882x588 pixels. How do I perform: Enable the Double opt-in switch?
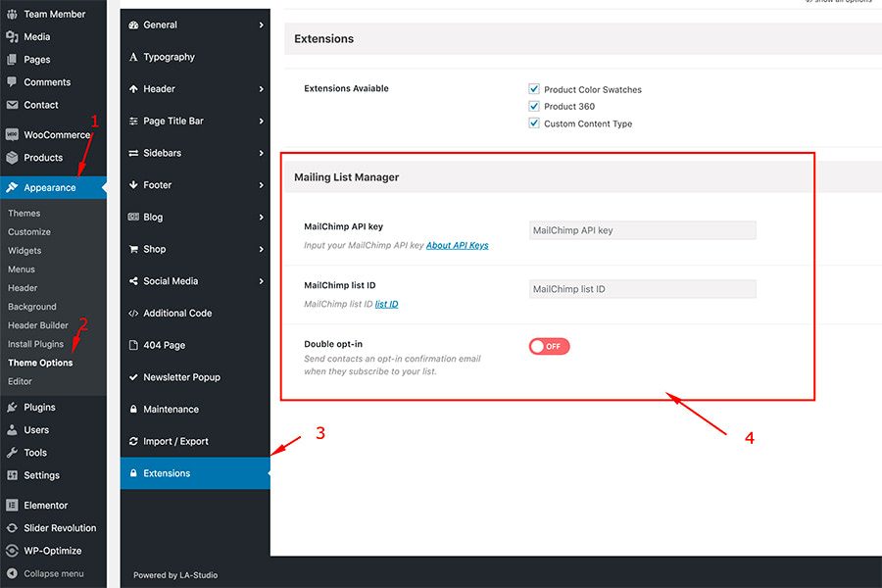[x=549, y=346]
